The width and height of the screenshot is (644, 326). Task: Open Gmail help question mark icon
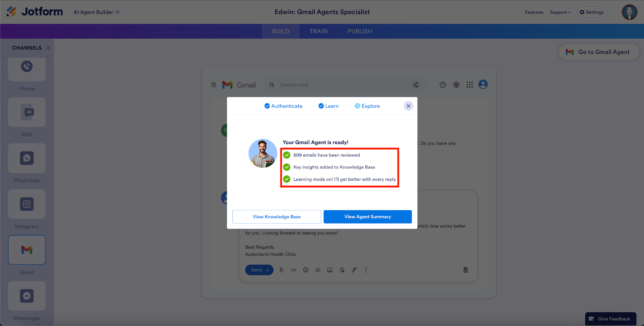point(443,85)
